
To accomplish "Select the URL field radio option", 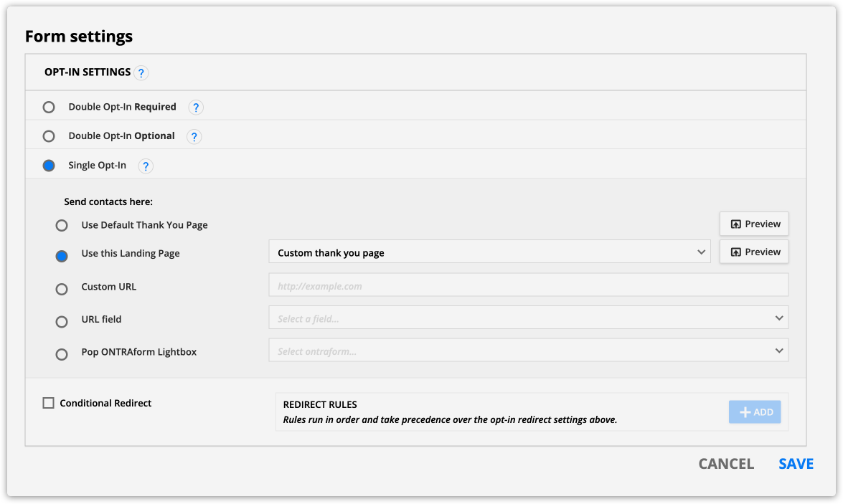I will pyautogui.click(x=62, y=322).
